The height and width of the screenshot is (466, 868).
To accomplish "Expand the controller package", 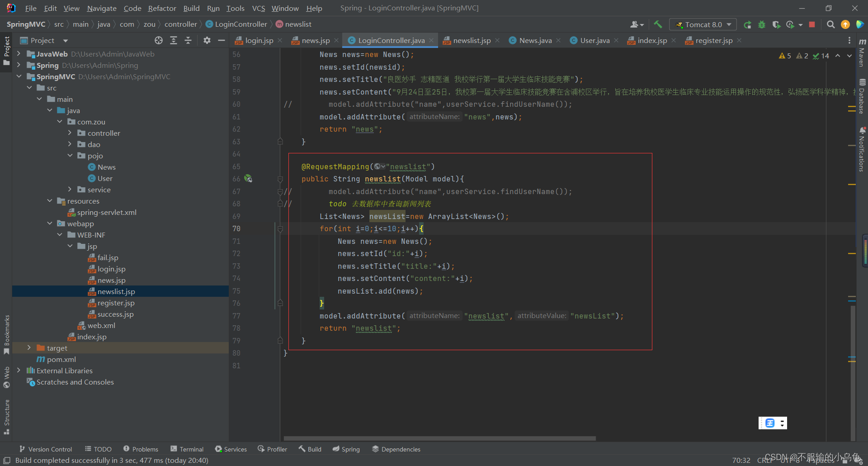I will (70, 133).
